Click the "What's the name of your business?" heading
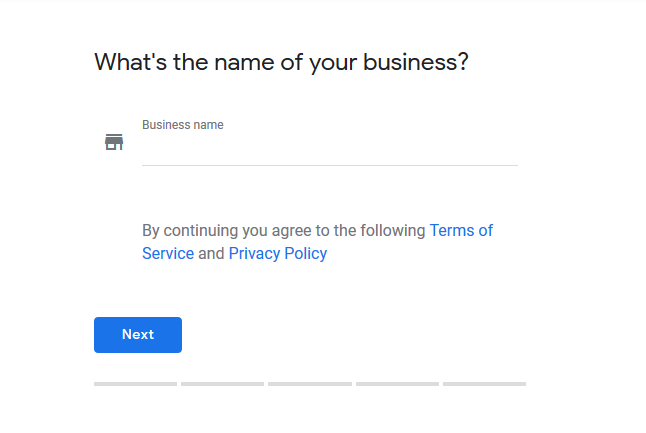This screenshot has height=433, width=646. tap(281, 62)
